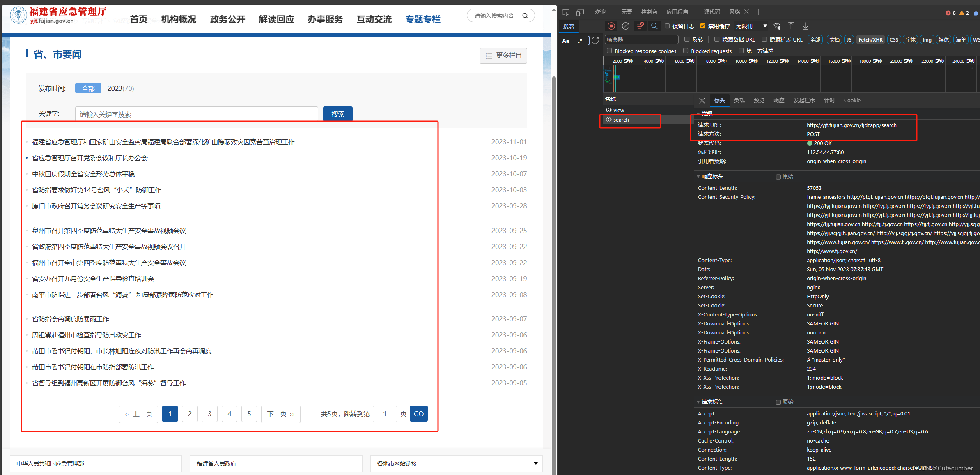
Task: Click the DevTools inspect element icon
Action: [566, 12]
